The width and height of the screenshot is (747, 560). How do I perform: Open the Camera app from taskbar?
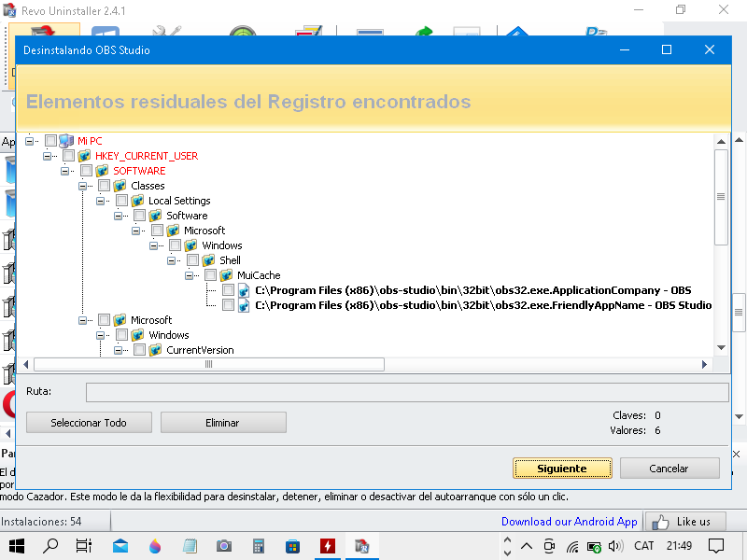[223, 546]
